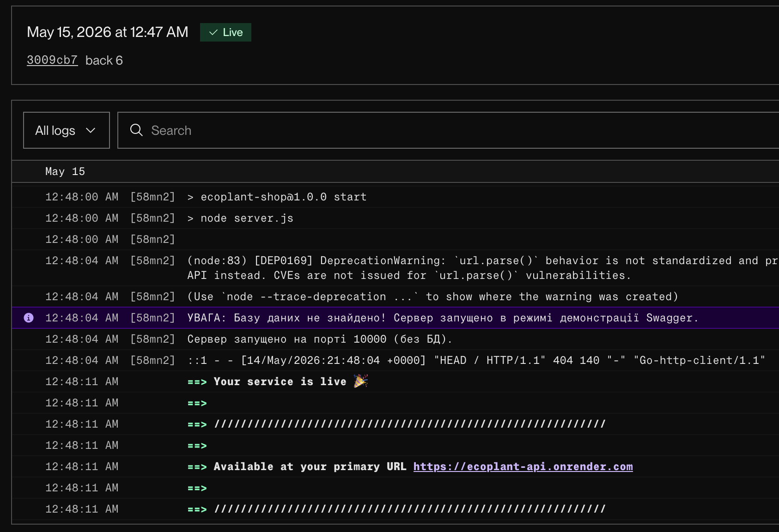This screenshot has height=532, width=779.
Task: Click the deploy title May 15, 2026 at 12:47 AM
Action: [108, 32]
